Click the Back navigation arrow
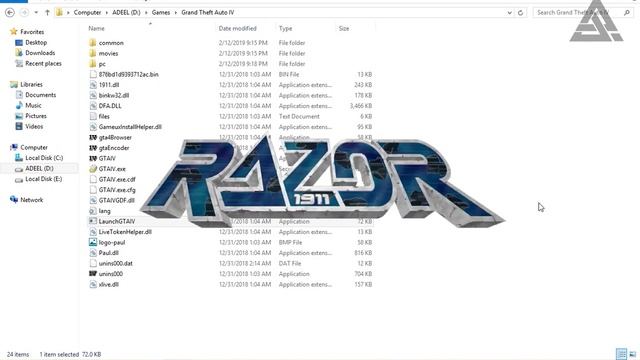Image resolution: width=640 pixels, height=360 pixels. (x=10, y=13)
